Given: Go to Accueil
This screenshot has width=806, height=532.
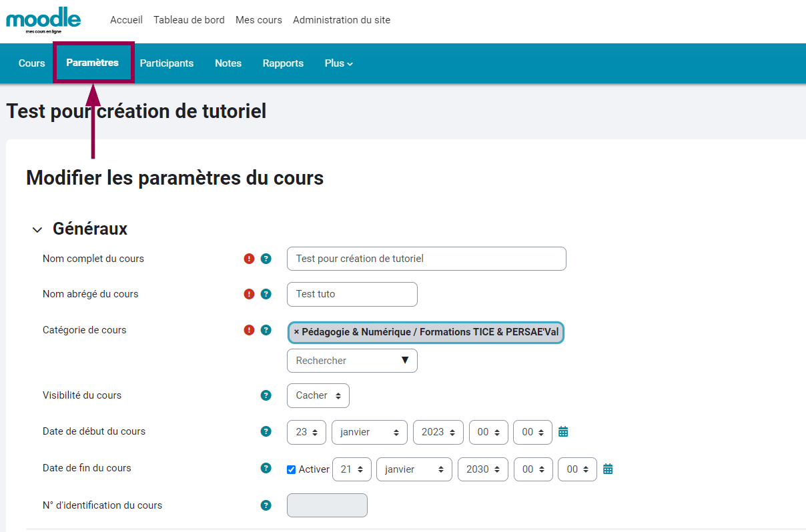Looking at the screenshot, I should [126, 20].
